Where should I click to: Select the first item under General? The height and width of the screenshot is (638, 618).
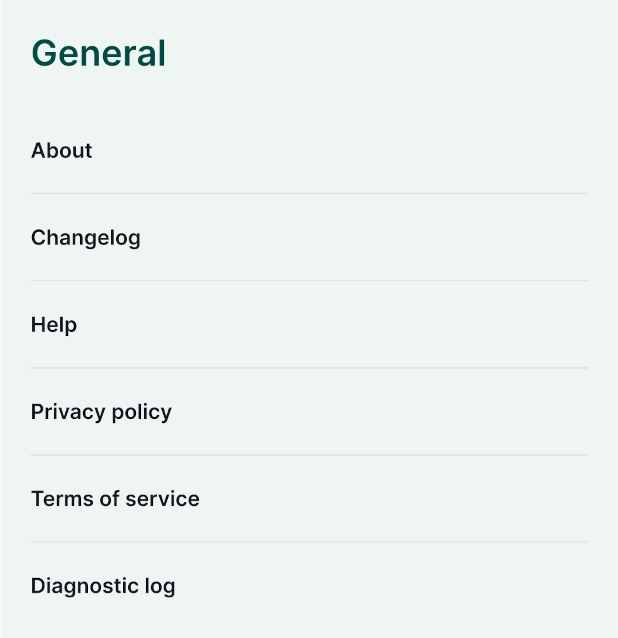[x=62, y=151]
